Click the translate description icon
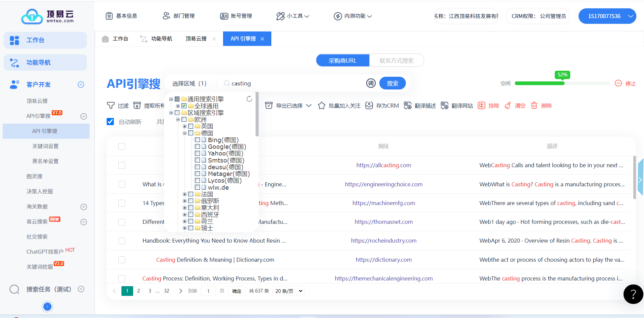Viewport: 644px width, 318px height. coord(408,106)
